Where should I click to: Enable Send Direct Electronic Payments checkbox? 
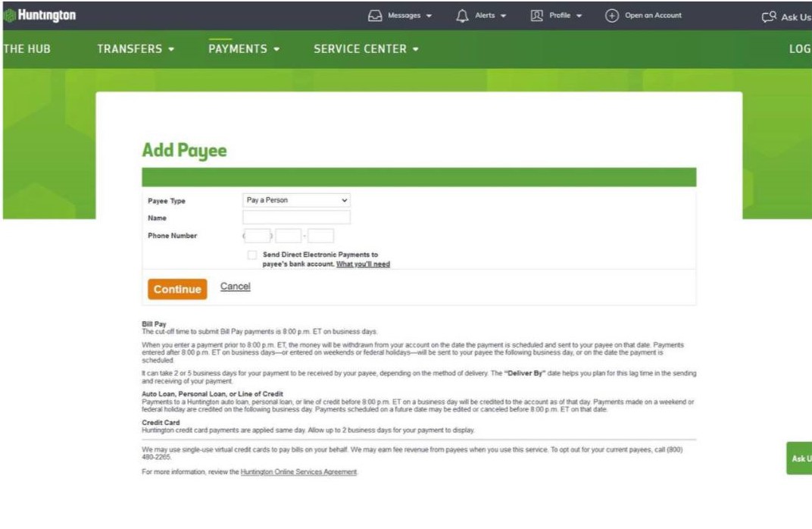click(252, 255)
